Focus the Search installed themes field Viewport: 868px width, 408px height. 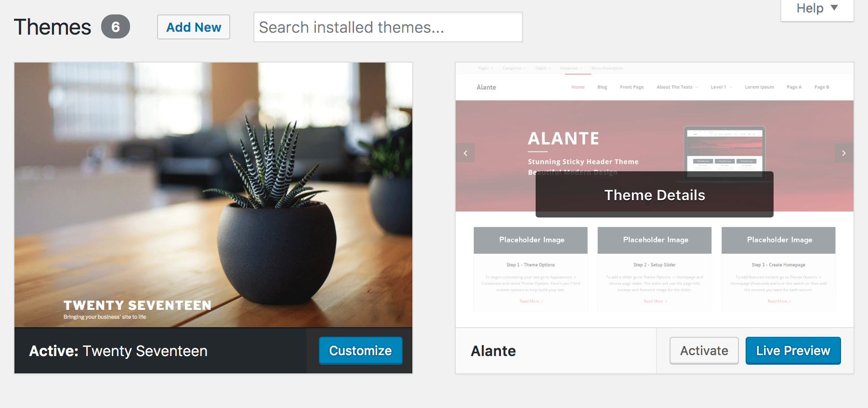[388, 27]
